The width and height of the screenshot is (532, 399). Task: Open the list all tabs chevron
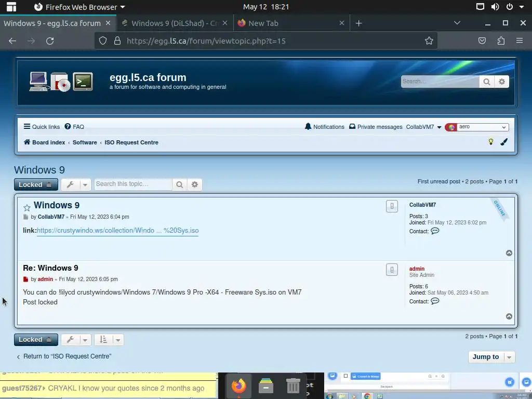coord(457,23)
